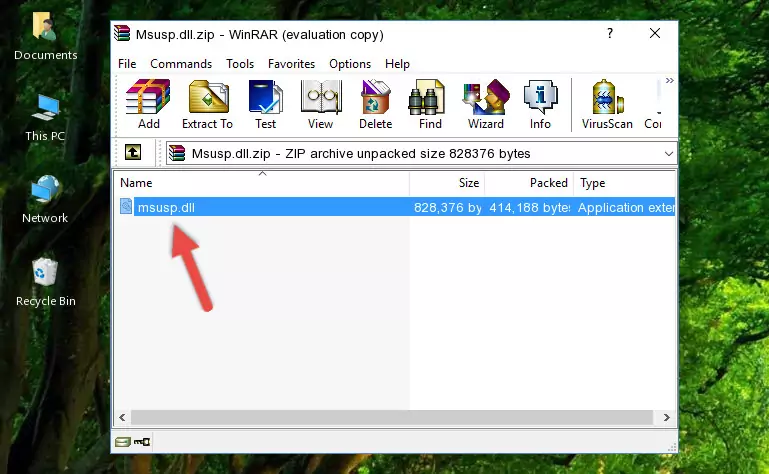Image resolution: width=769 pixels, height=474 pixels.
Task: Run the Test archive tool
Action: pos(265,105)
